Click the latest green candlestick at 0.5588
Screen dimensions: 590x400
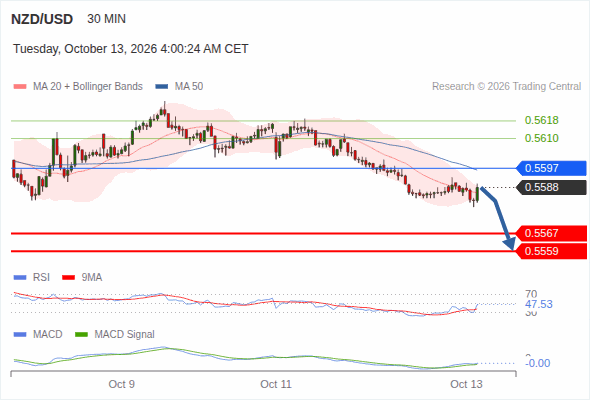477,194
